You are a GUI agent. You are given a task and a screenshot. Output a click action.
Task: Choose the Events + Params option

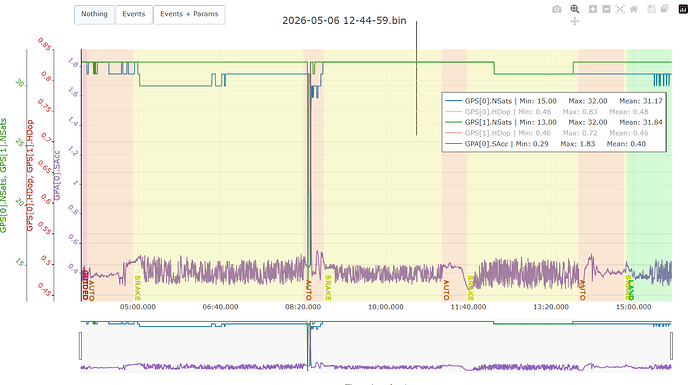[189, 14]
